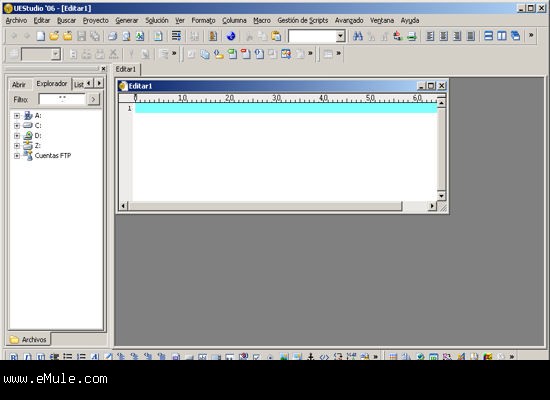
Task: Open the Formato menu
Action: [203, 20]
